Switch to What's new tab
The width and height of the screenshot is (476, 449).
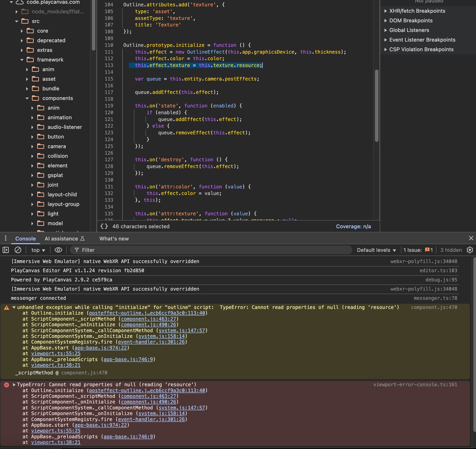click(x=114, y=239)
